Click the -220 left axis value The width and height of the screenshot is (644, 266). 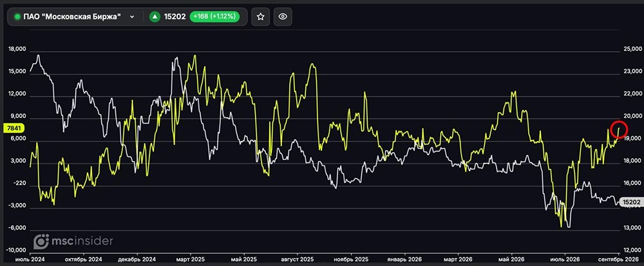[19, 184]
